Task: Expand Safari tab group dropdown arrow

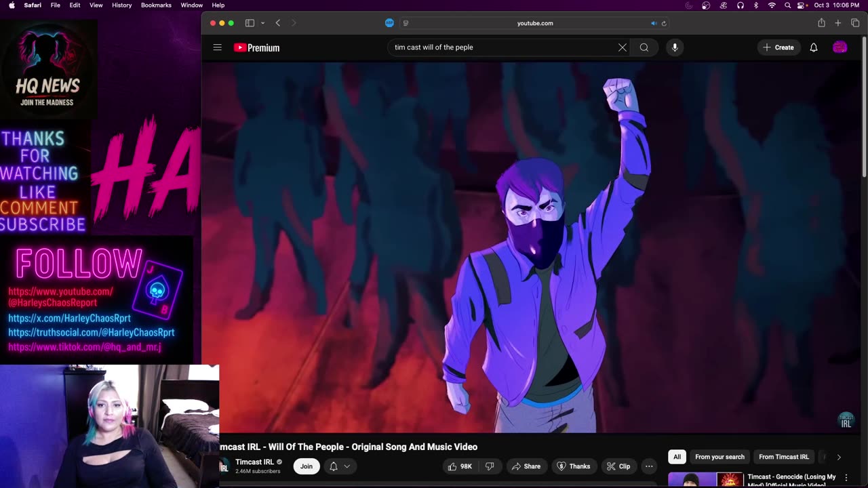Action: coord(262,23)
